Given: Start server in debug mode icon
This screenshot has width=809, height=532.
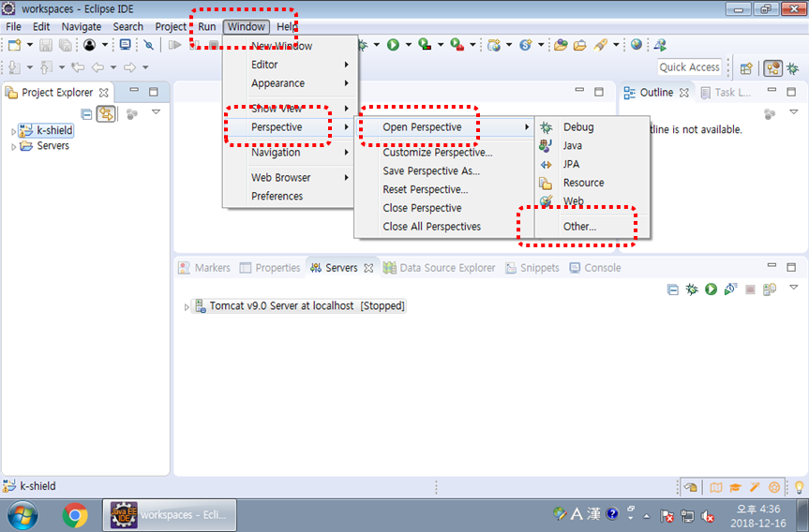Looking at the screenshot, I should pos(692,289).
